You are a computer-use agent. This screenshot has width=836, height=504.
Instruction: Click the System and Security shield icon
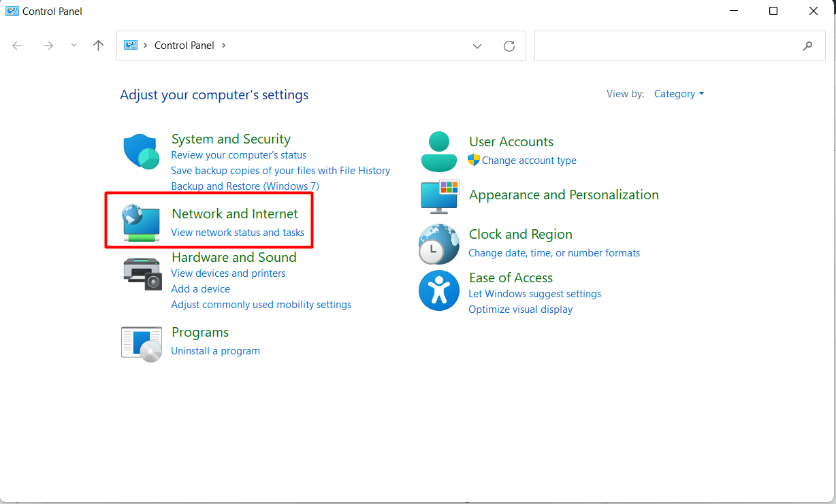point(141,152)
